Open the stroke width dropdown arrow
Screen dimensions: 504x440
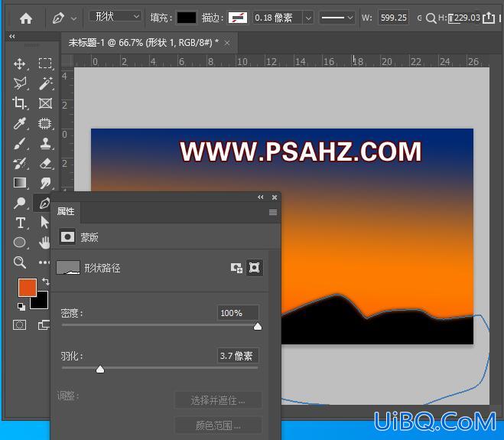click(308, 18)
